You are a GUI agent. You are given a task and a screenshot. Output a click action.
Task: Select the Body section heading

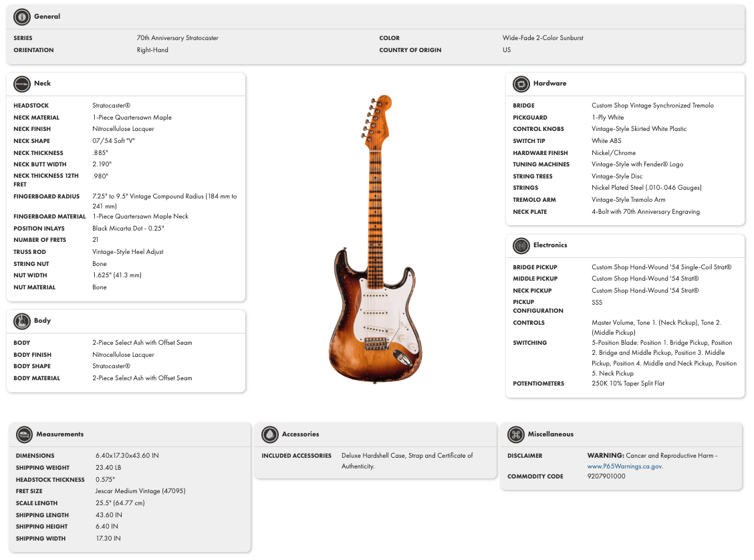pyautogui.click(x=42, y=320)
